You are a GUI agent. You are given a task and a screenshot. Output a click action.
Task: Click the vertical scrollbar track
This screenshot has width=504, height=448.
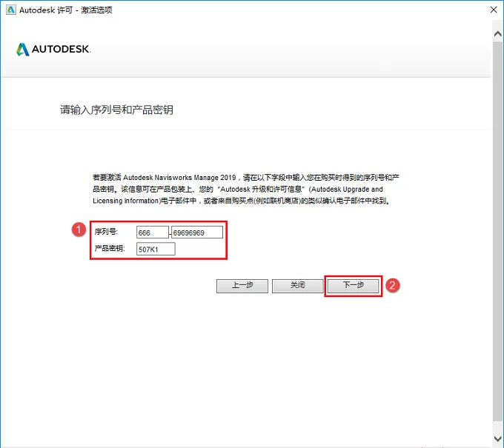pyautogui.click(x=497, y=231)
